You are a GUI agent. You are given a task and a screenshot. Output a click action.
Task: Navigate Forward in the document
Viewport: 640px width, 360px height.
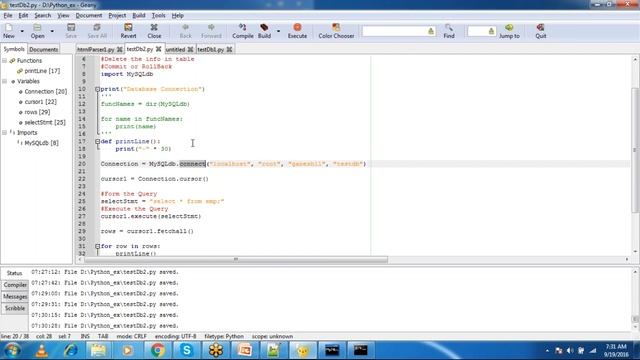point(211,31)
